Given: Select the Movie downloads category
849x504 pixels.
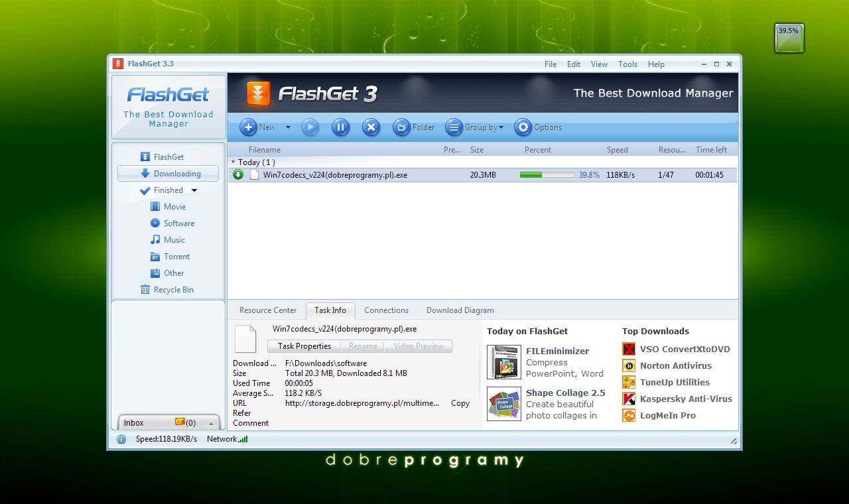Looking at the screenshot, I should pyautogui.click(x=174, y=206).
